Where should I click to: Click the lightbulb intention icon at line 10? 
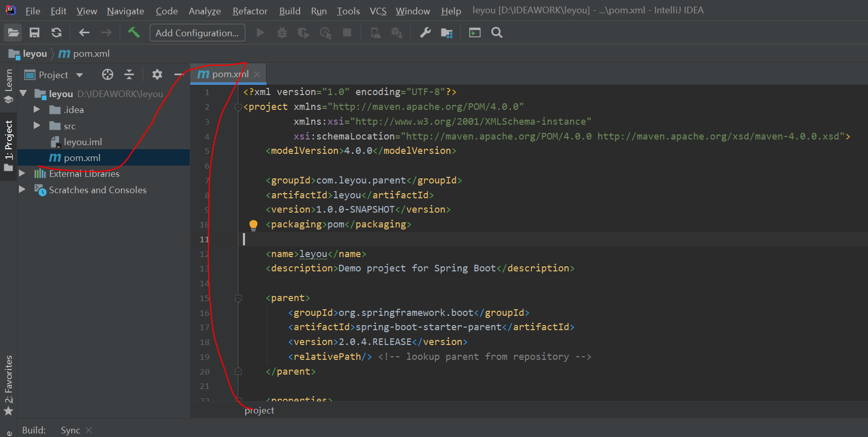pos(253,225)
